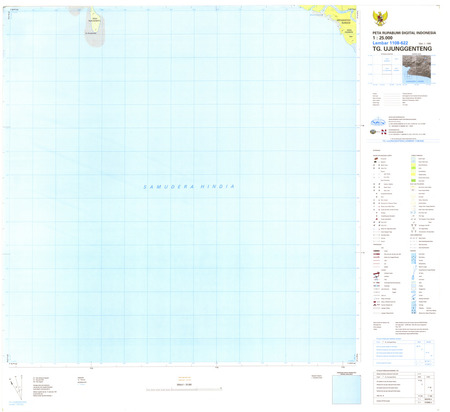Click the Bakosurtanal agency logo

[378, 121]
